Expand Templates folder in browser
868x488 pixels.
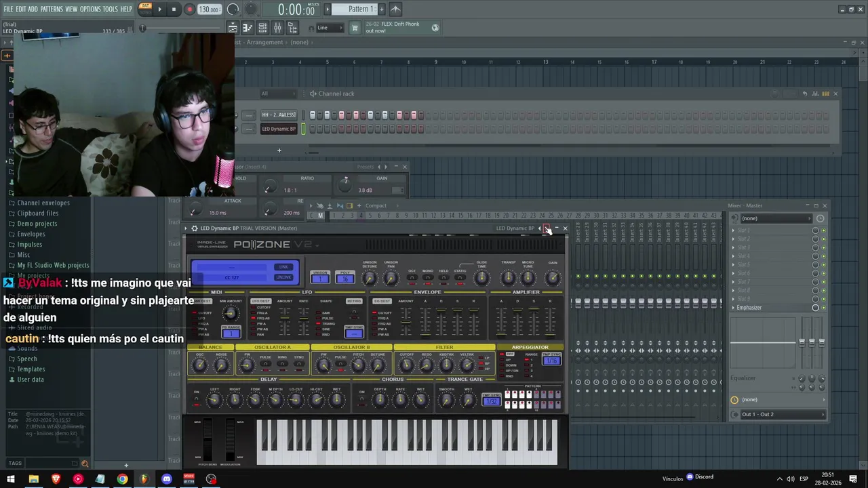(31, 369)
